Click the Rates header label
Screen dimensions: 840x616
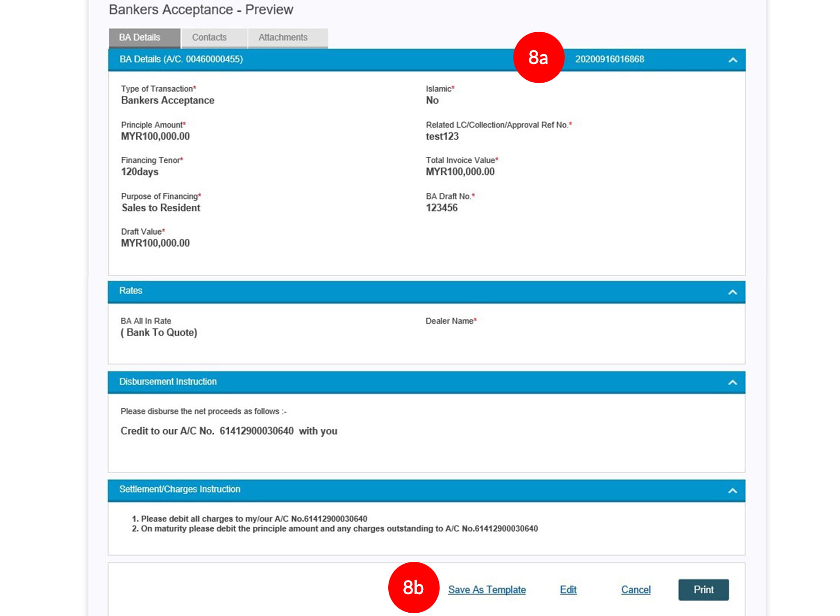131,291
